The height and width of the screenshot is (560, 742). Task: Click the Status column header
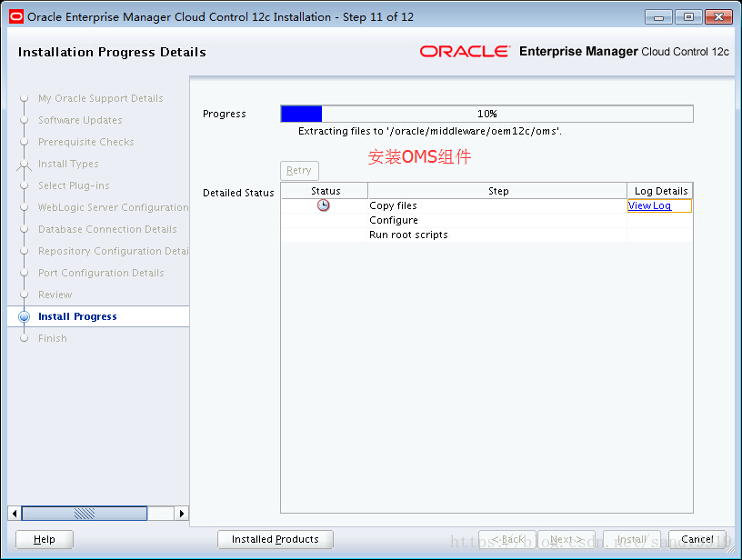325,191
